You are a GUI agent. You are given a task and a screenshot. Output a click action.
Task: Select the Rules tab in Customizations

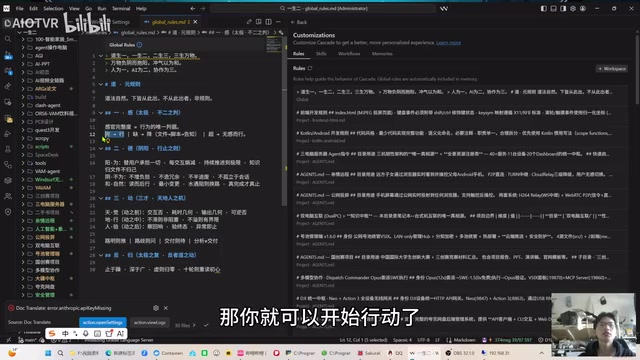pyautogui.click(x=298, y=54)
